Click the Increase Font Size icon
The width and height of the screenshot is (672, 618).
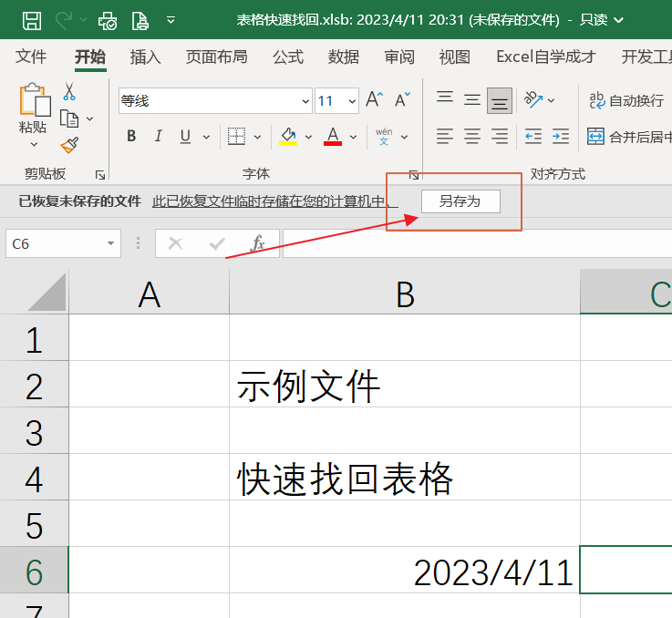pyautogui.click(x=374, y=99)
